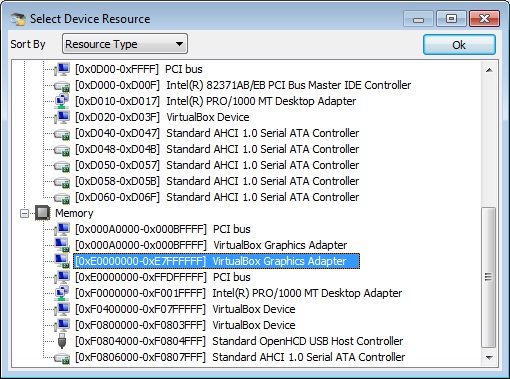The image size is (510, 379).
Task: Select the 0xF0400000-0xF07FFFFF VirtualBox Device entry
Action: click(x=185, y=309)
